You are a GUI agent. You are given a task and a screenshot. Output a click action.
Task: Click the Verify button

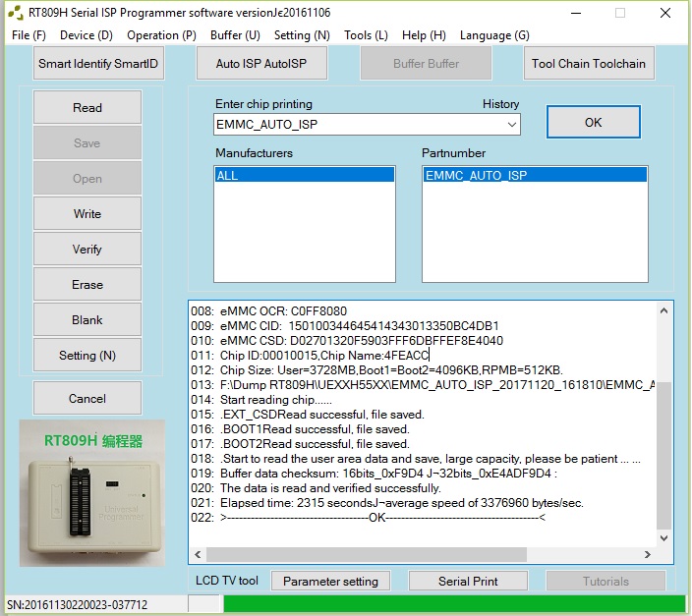(87, 249)
